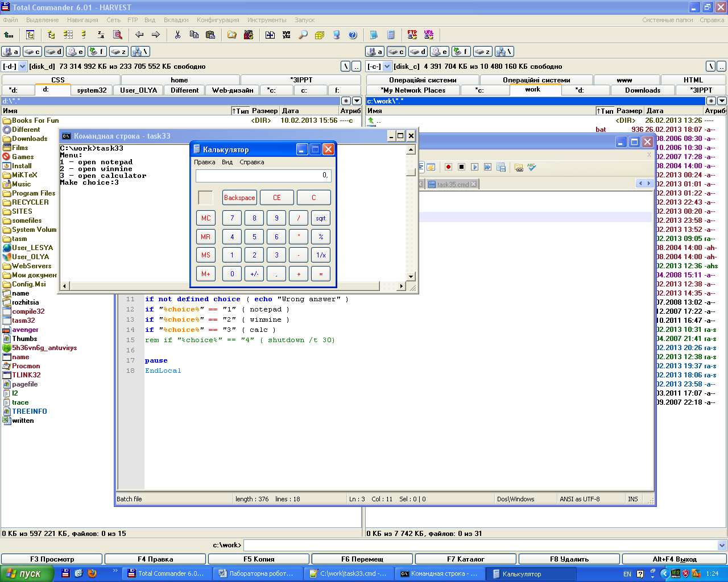728x582 pixels.
Task: Click the forward arrow in toolbar
Action: tap(156, 35)
